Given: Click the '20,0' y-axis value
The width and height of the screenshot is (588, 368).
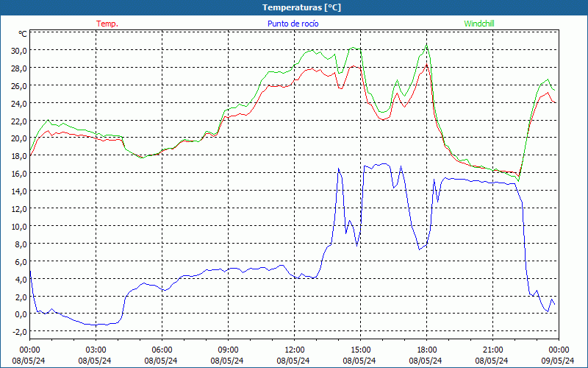Looking at the screenshot, I should point(19,138).
